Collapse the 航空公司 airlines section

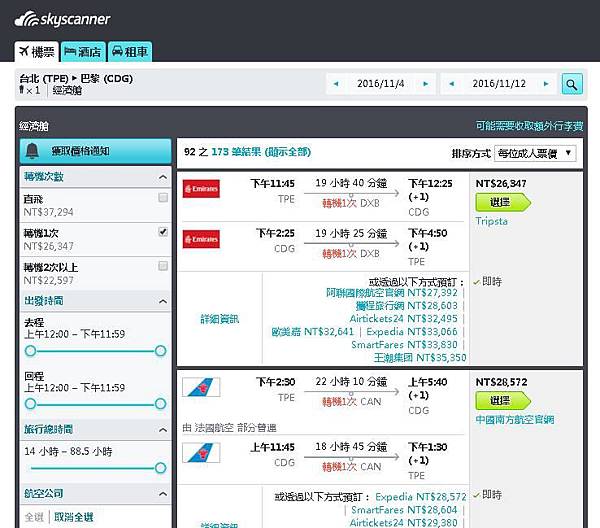[x=163, y=494]
